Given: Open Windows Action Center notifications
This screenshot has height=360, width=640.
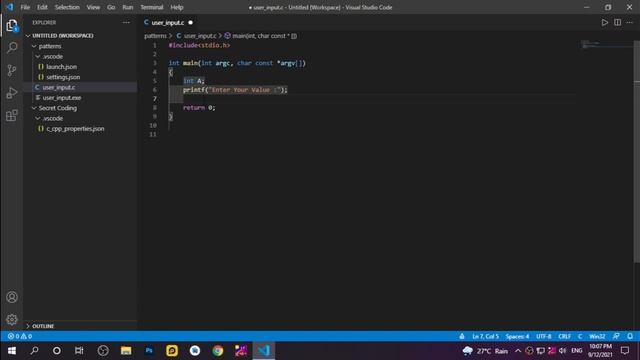Looking at the screenshot, I should (625, 351).
